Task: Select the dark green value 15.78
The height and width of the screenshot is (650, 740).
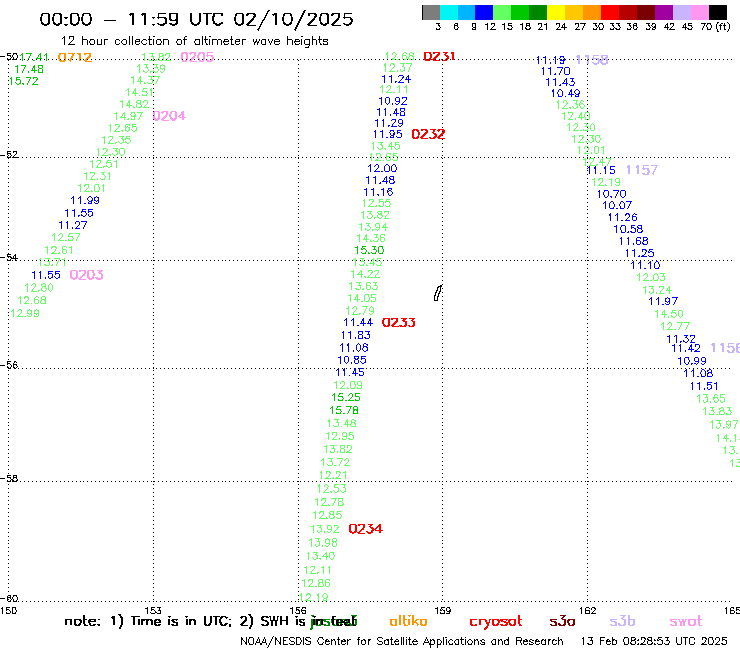Action: pyautogui.click(x=344, y=410)
